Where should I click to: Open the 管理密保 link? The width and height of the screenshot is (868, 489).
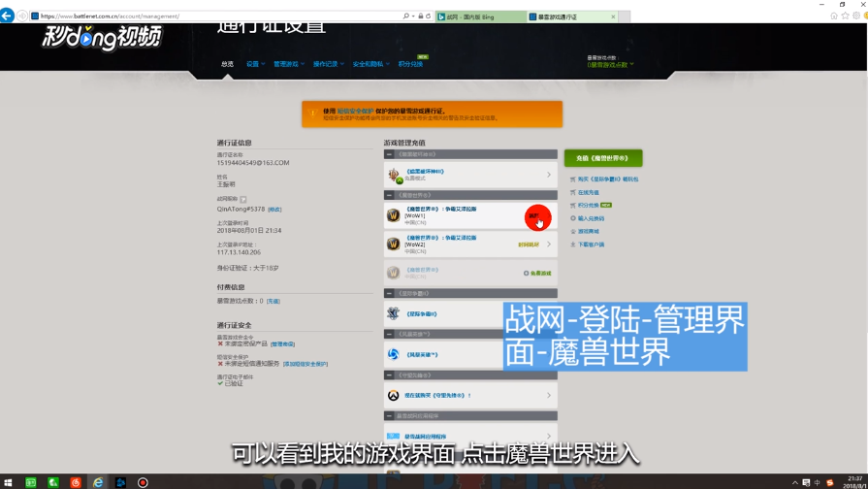pyautogui.click(x=282, y=344)
